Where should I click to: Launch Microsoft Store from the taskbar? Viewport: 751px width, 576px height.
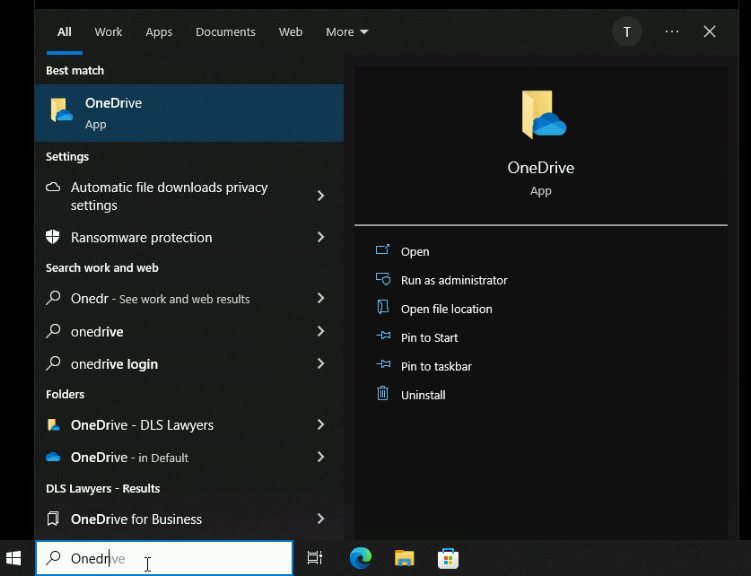448,558
